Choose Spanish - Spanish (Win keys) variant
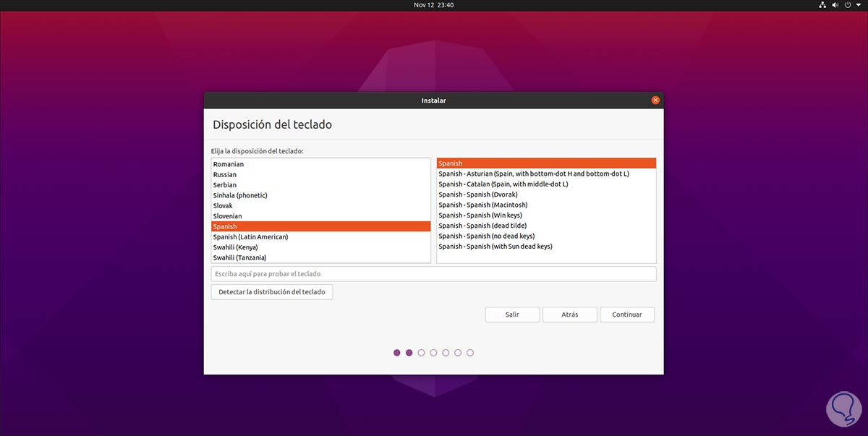868x436 pixels. pos(546,215)
